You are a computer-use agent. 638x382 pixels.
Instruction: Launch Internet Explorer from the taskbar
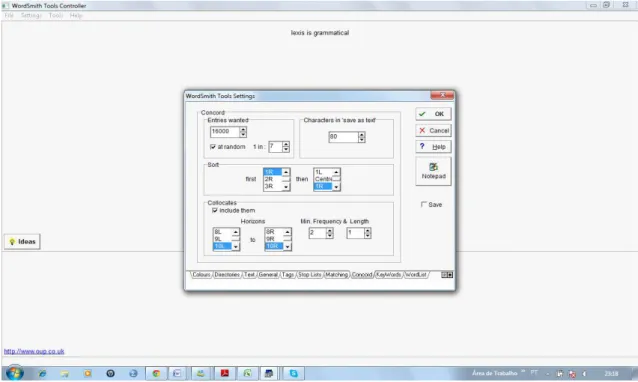pos(42,373)
